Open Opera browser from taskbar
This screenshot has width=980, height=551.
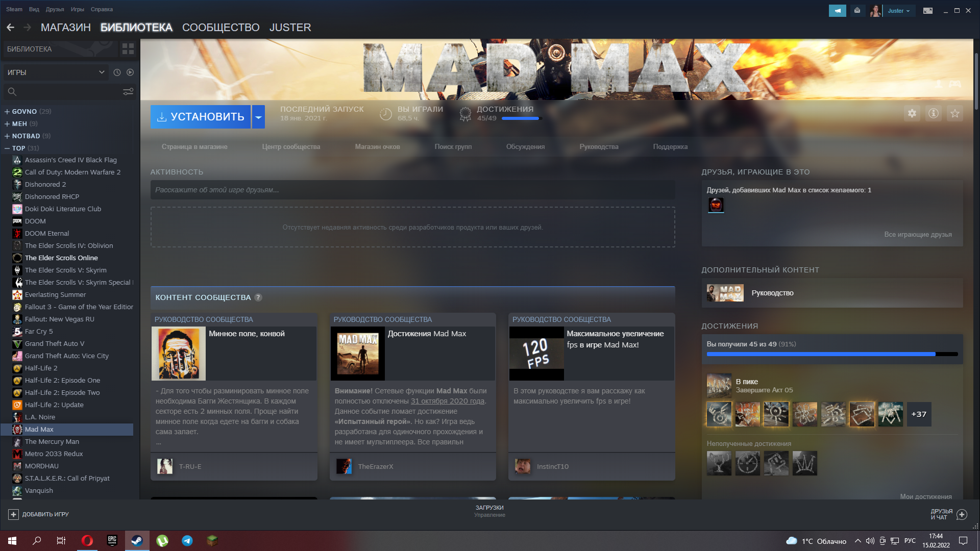pos(87,541)
